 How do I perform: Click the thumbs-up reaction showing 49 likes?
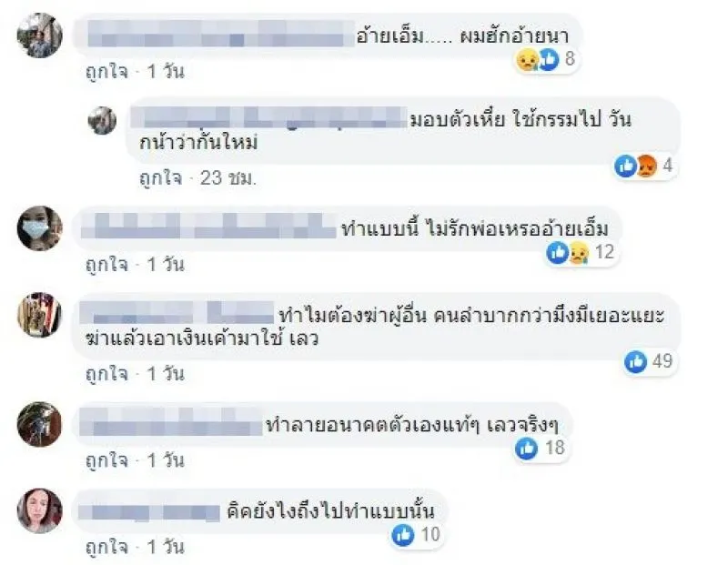pyautogui.click(x=651, y=361)
